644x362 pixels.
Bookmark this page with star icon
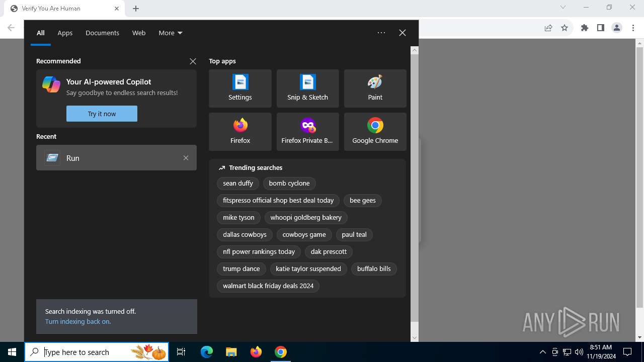(565, 28)
